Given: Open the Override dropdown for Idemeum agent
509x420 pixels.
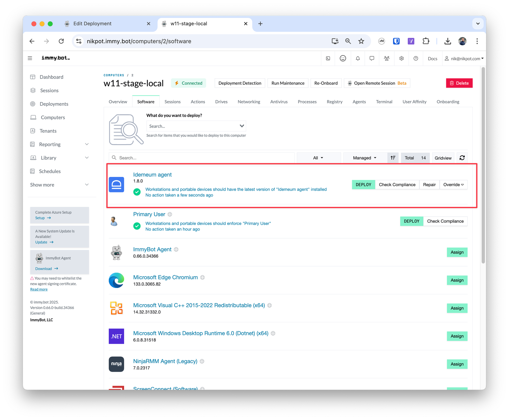Looking at the screenshot, I should (x=453, y=185).
